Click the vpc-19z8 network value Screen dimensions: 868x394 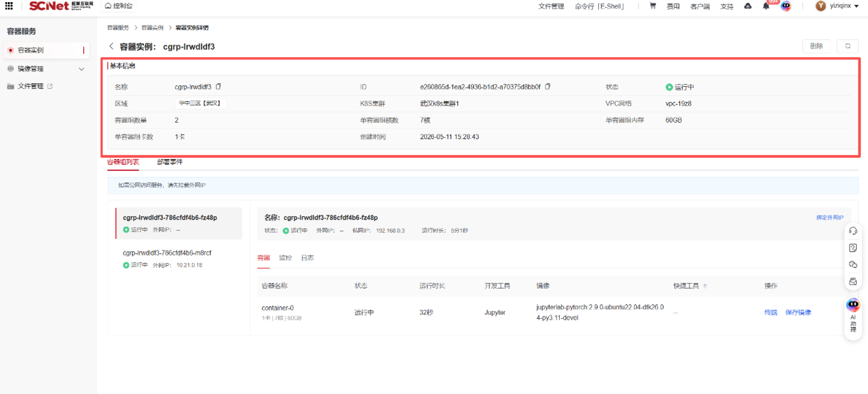pos(678,104)
